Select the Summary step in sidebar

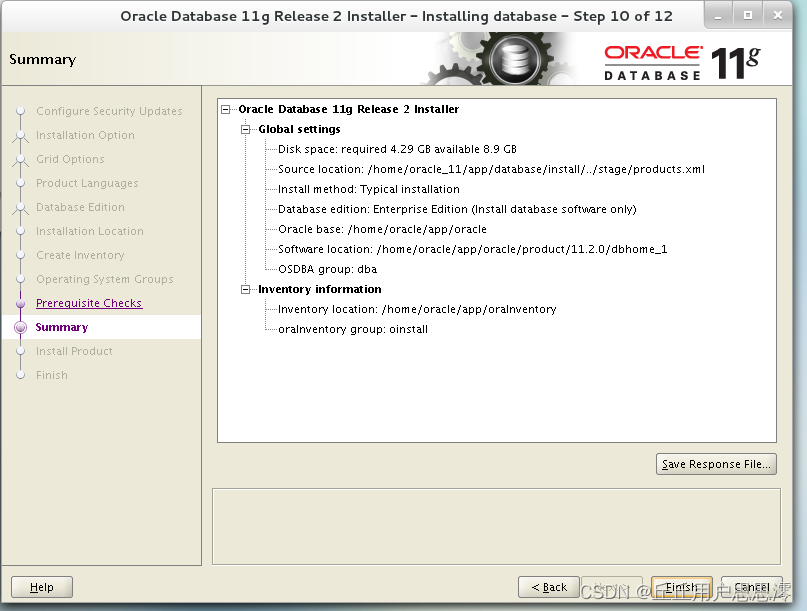62,327
